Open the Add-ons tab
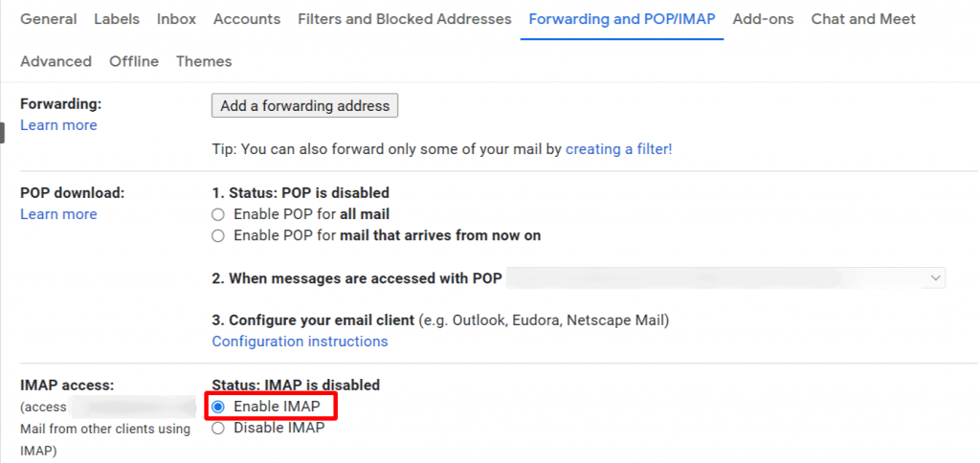The image size is (980, 463). [763, 19]
